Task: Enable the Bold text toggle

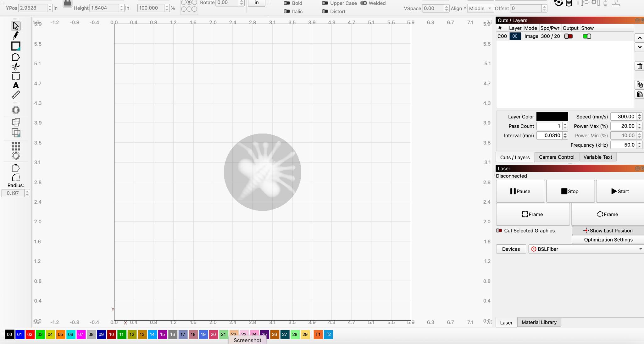Action: pyautogui.click(x=287, y=3)
